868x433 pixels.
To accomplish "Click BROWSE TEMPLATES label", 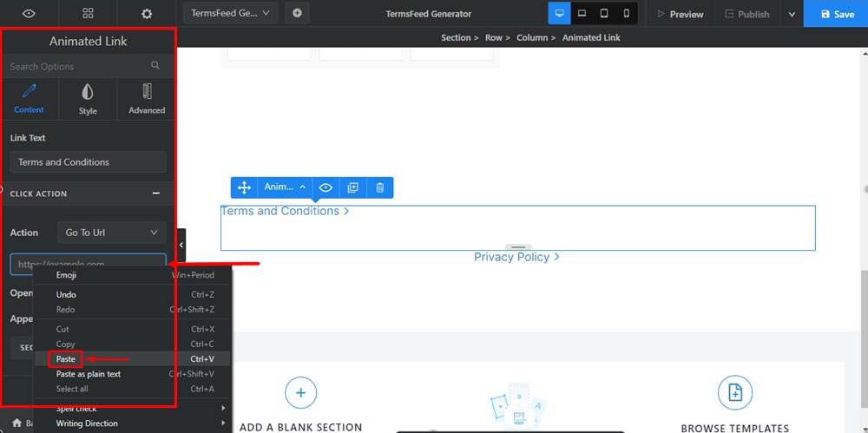I will (x=734, y=428).
